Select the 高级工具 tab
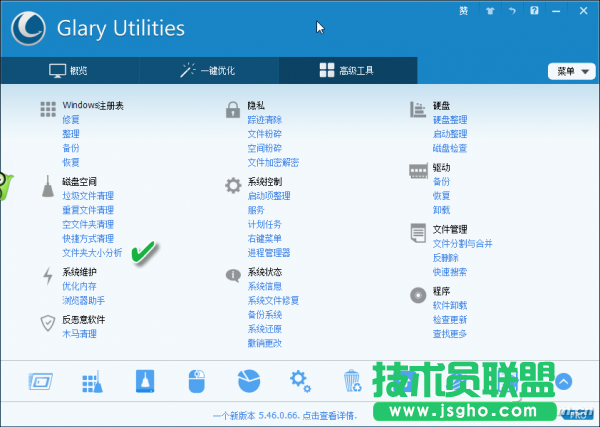 347,71
